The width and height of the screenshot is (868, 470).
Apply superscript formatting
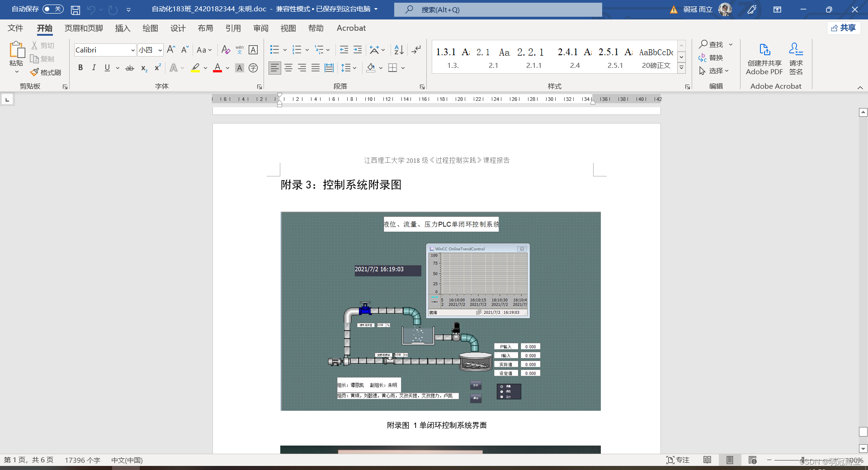click(157, 68)
